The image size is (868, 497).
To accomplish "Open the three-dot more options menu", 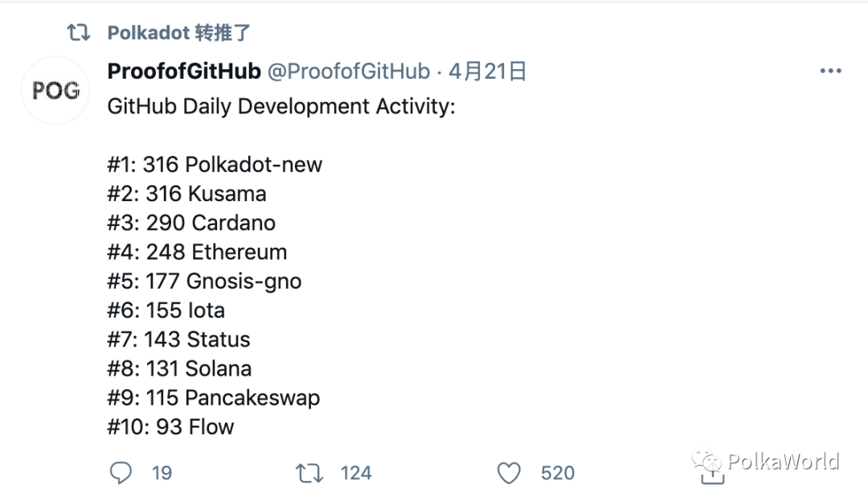I will point(830,72).
